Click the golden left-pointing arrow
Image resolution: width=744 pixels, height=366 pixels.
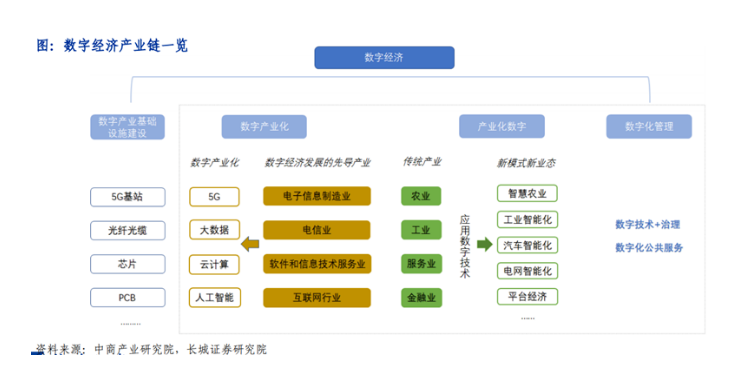[250, 244]
